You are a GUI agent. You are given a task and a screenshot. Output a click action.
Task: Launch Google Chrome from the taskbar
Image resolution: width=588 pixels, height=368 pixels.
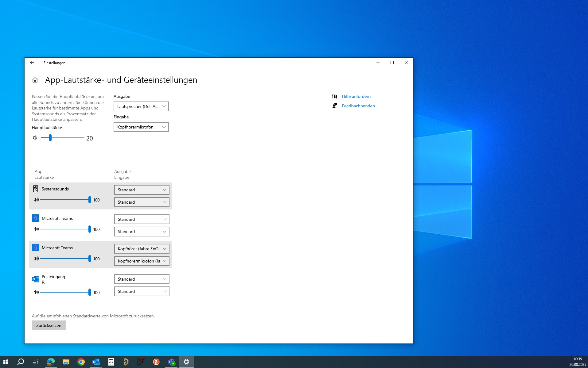tap(81, 362)
